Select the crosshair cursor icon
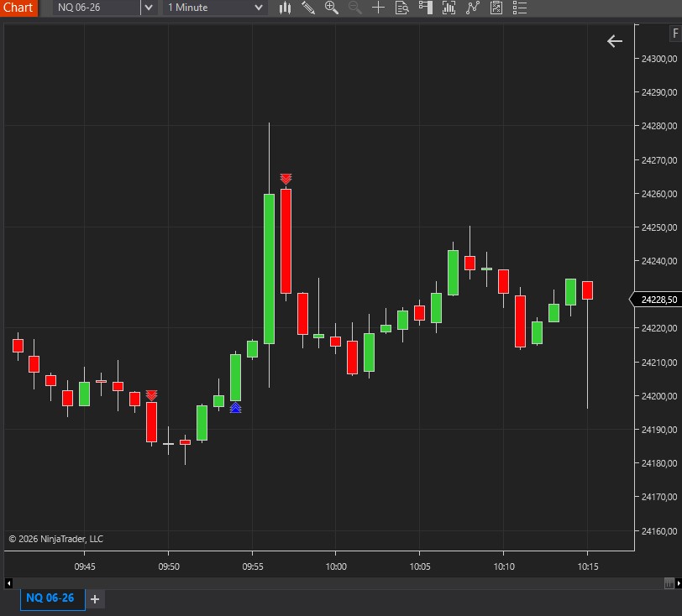The height and width of the screenshot is (616, 682). pos(378,8)
